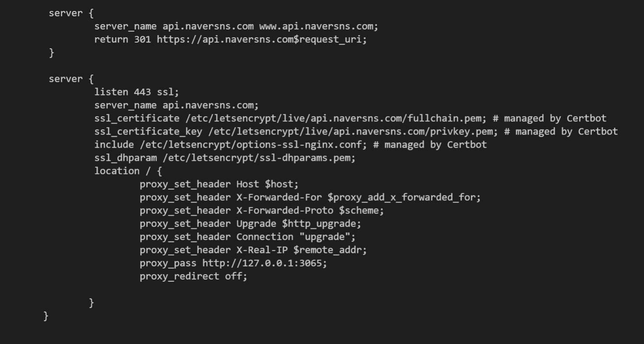Viewport: 644px width, 344px height.
Task: Click the first server block keyword
Action: click(65, 13)
